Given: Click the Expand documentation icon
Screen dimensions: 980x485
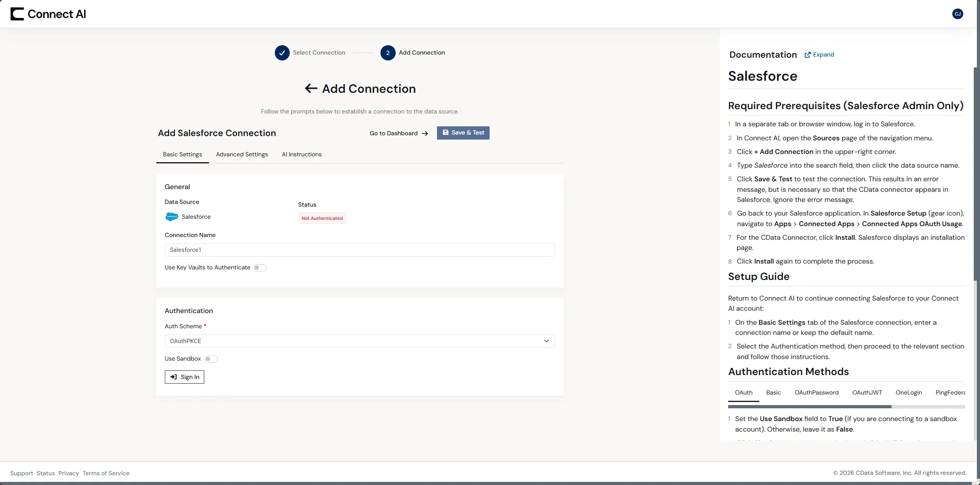Looking at the screenshot, I should [807, 55].
